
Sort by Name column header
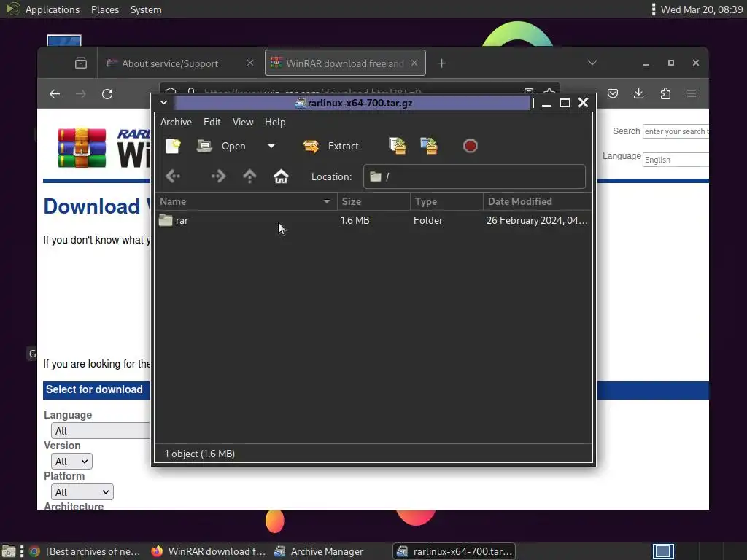(246, 201)
